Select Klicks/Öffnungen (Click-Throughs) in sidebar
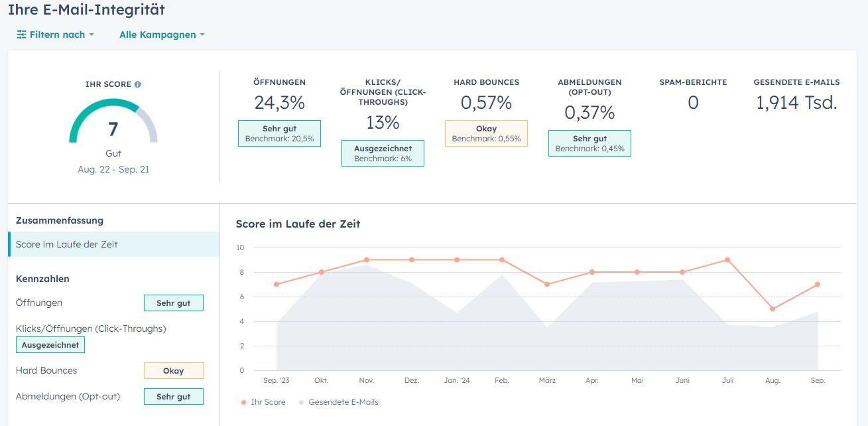868x426 pixels. click(x=91, y=328)
